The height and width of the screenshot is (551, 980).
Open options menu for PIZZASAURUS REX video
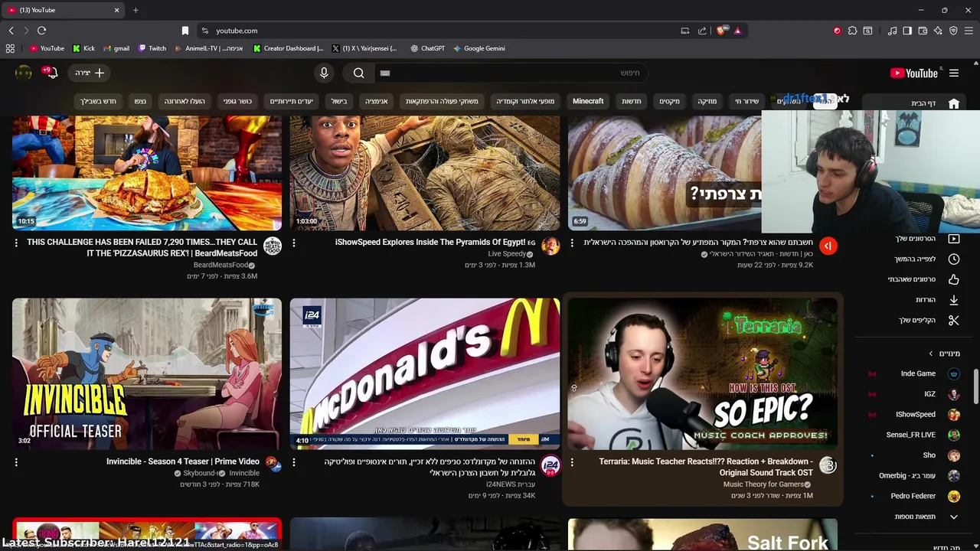pyautogui.click(x=16, y=243)
